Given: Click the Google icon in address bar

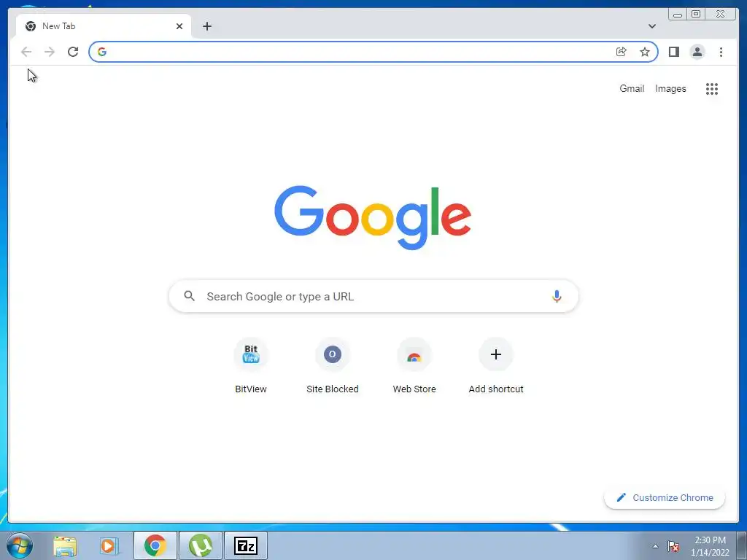Looking at the screenshot, I should click(x=102, y=52).
